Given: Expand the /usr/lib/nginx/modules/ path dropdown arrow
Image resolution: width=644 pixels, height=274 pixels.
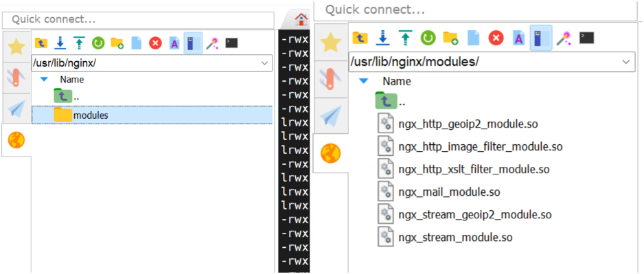Looking at the screenshot, I should tap(625, 62).
